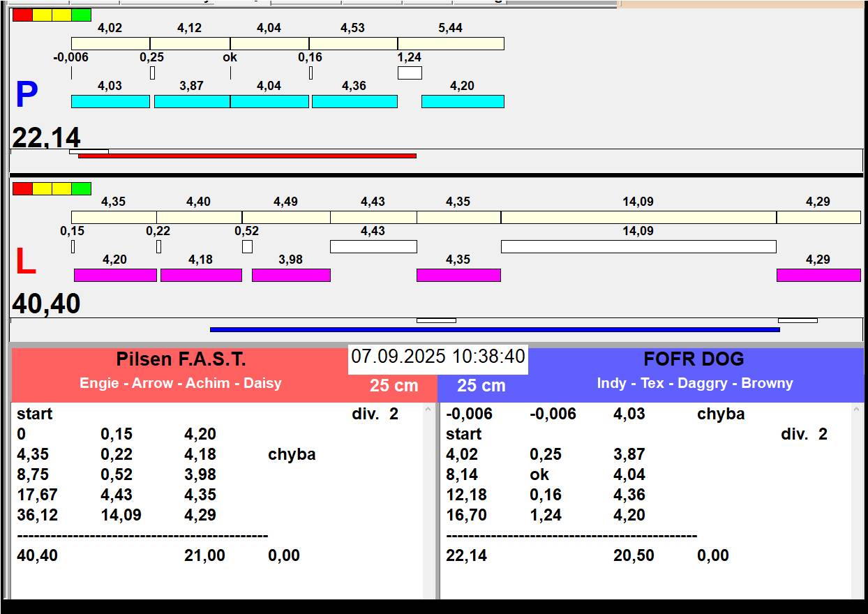Select the red L lane letter

(x=25, y=262)
